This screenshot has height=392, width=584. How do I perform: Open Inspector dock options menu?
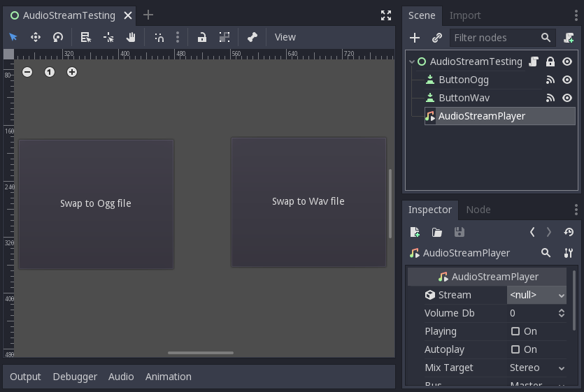coord(576,210)
